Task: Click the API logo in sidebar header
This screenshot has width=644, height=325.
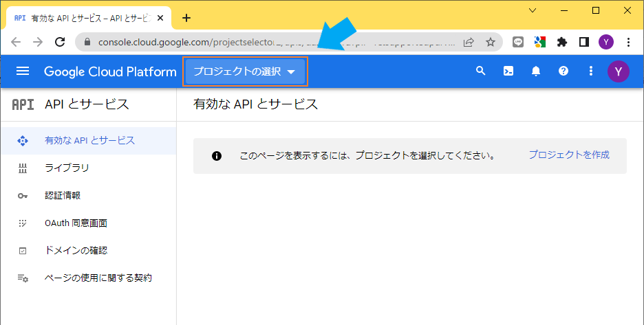Action: tap(23, 104)
